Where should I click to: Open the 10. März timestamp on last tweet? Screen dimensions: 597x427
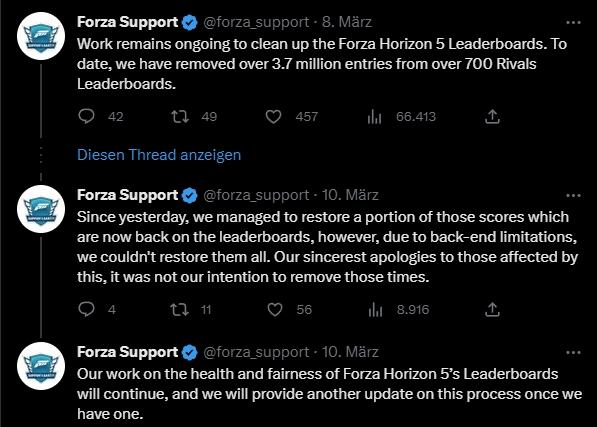click(x=350, y=352)
